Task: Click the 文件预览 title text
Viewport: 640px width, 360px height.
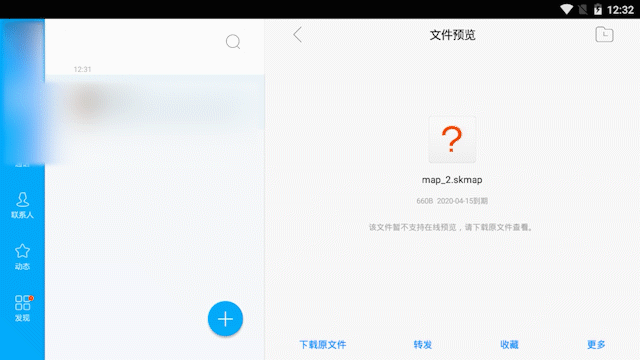Action: point(453,35)
